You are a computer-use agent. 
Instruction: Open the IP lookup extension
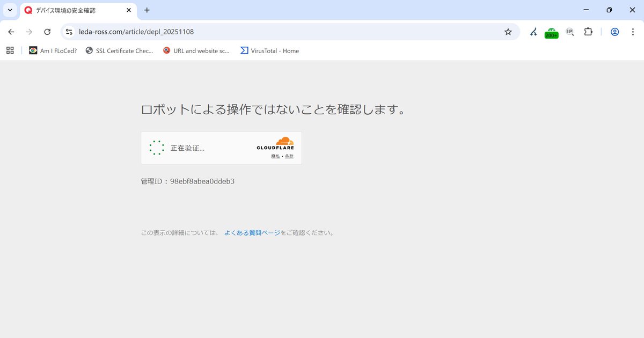570,32
